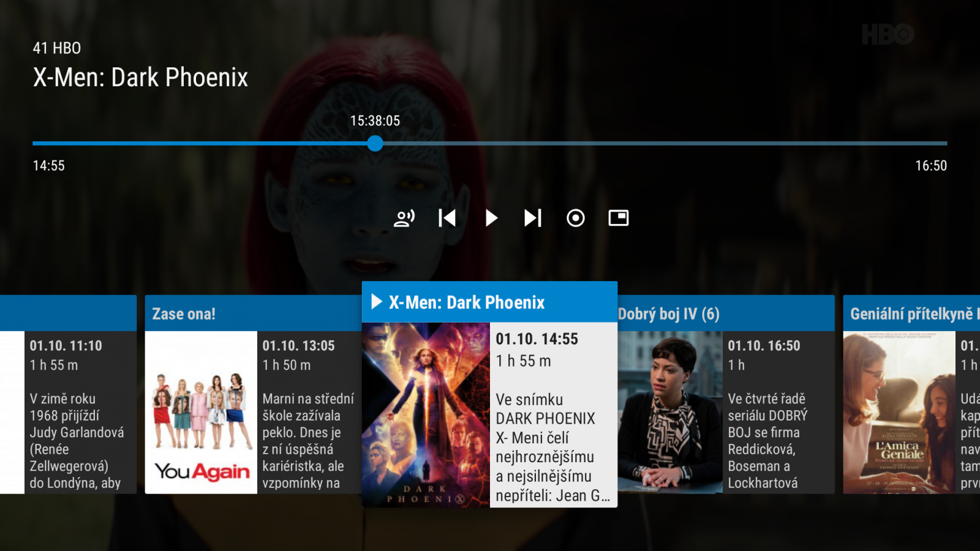Click the blue timeline scrubber handle
Viewport: 980px width, 551px height.
coord(375,143)
